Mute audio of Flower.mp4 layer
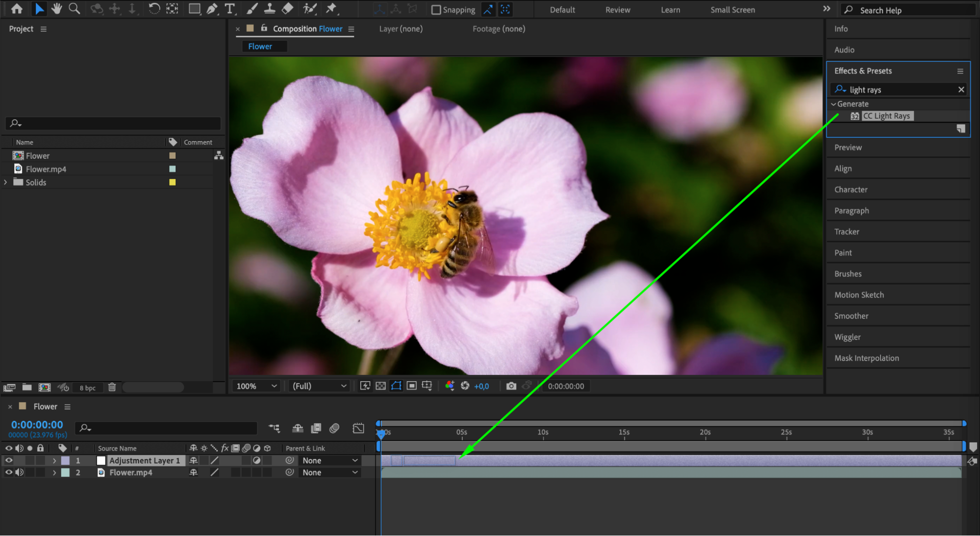 click(19, 472)
